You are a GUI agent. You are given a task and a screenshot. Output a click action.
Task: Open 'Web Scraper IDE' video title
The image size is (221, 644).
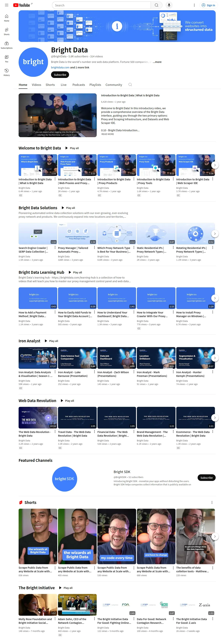[193, 181]
